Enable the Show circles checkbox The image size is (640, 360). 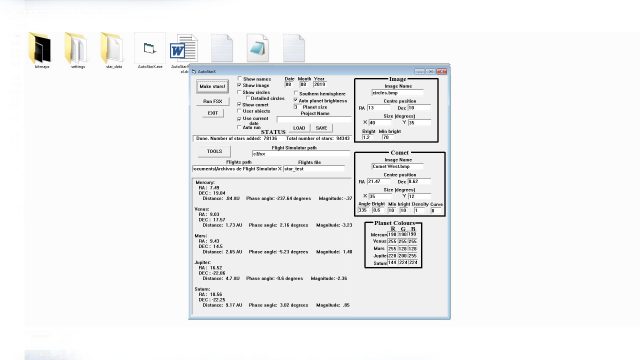coord(240,92)
